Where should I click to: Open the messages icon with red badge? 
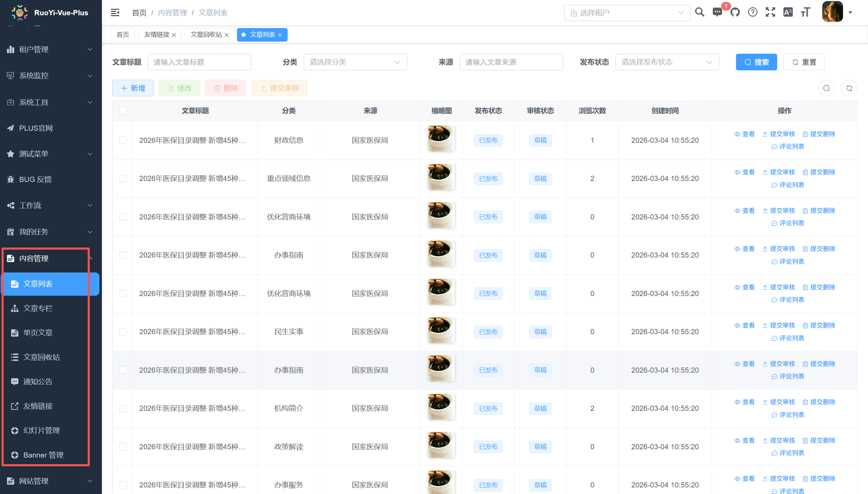click(x=717, y=12)
